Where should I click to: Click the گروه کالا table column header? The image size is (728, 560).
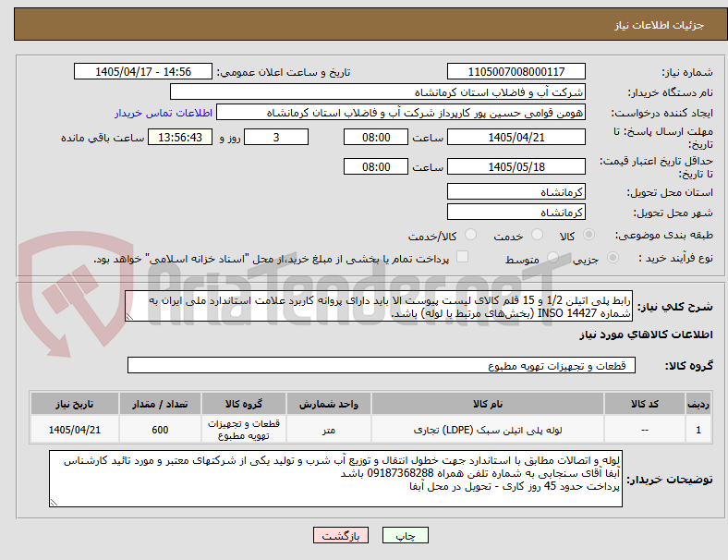click(x=244, y=404)
